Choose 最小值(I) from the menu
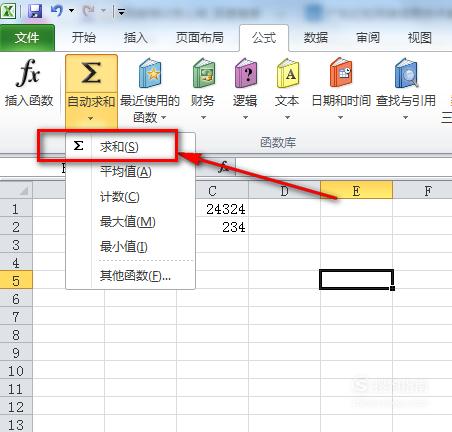 130,247
